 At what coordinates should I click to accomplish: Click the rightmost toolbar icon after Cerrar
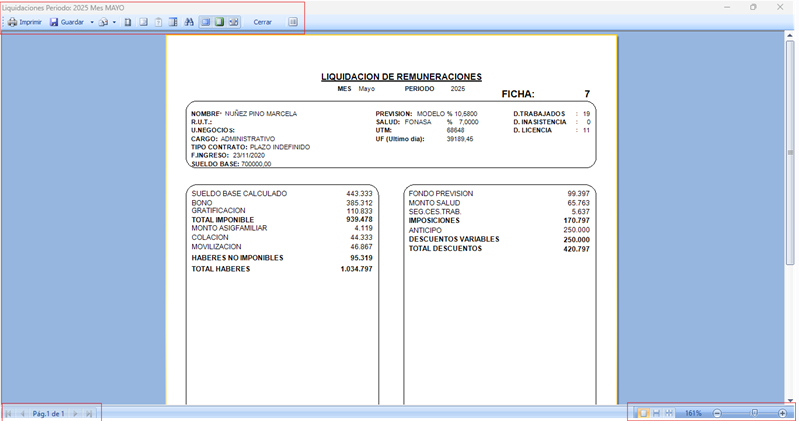click(293, 22)
